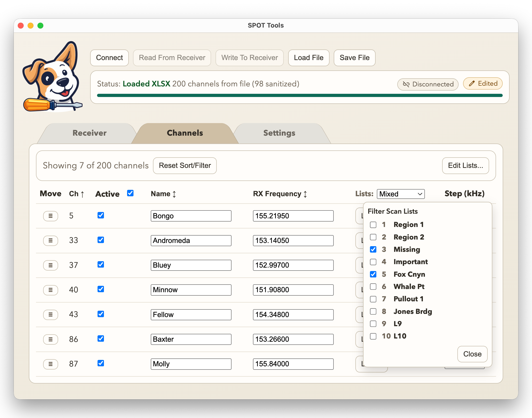The width and height of the screenshot is (532, 418).
Task: Close the Filter Scan Lists popup
Action: [472, 354]
